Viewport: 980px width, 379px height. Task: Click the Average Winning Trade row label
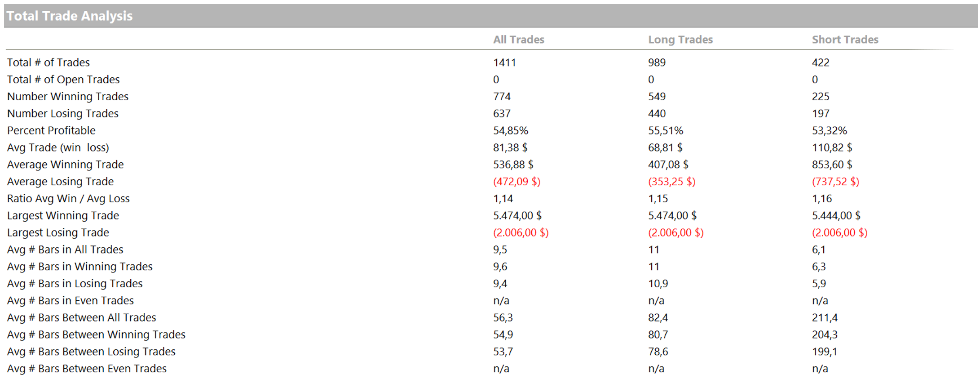tap(65, 165)
